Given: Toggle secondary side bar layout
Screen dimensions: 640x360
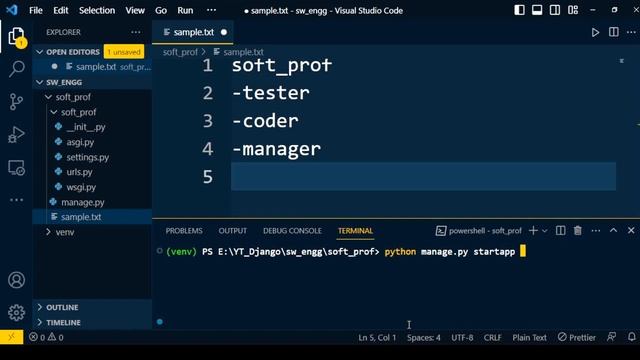Looking at the screenshot, I should (x=555, y=10).
